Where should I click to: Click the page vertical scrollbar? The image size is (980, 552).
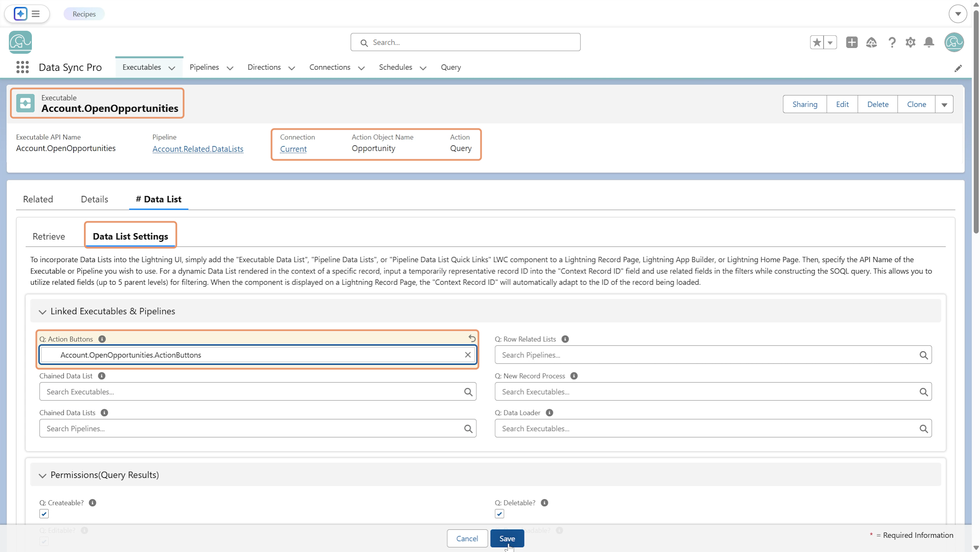tap(975, 122)
